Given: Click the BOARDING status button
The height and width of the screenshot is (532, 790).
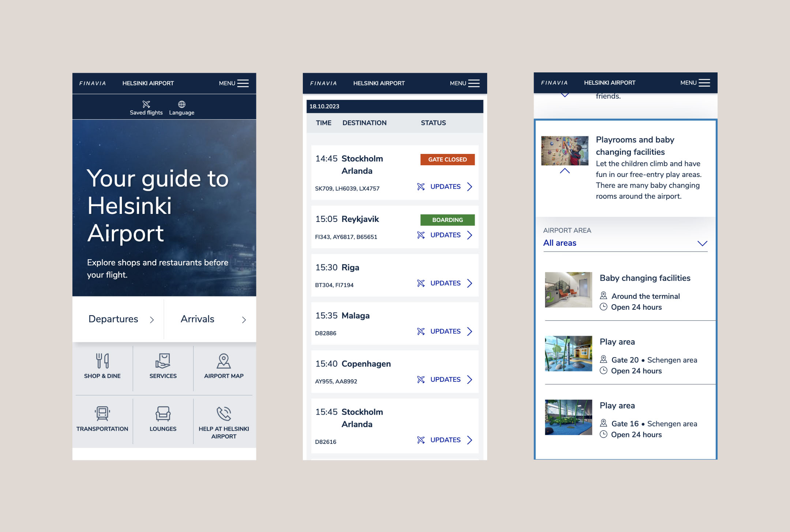Looking at the screenshot, I should pos(447,220).
